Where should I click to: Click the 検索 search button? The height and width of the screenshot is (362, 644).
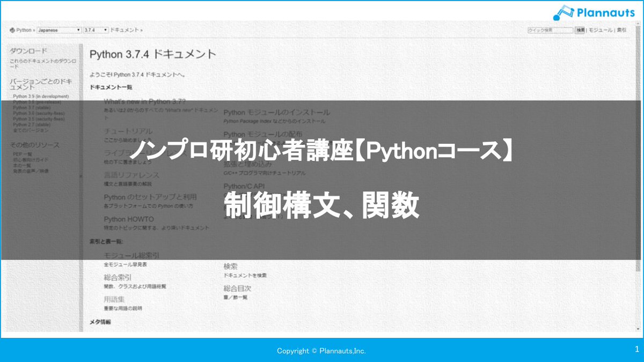pos(580,31)
